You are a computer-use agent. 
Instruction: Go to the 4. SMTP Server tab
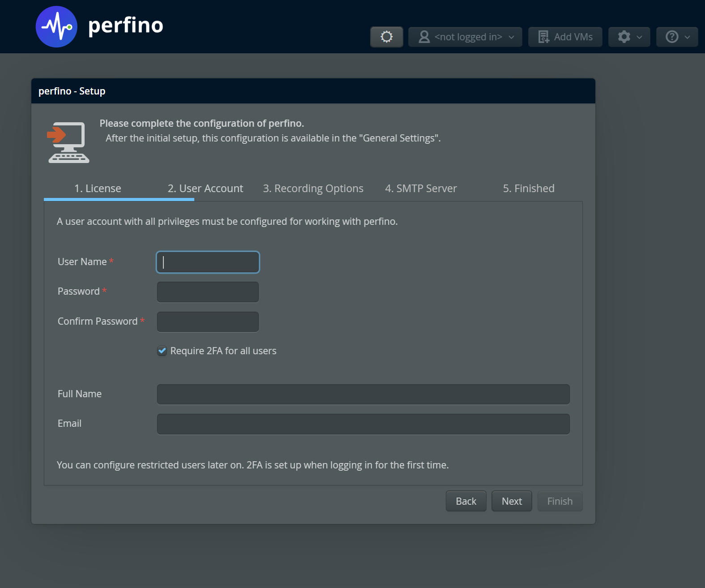click(421, 189)
